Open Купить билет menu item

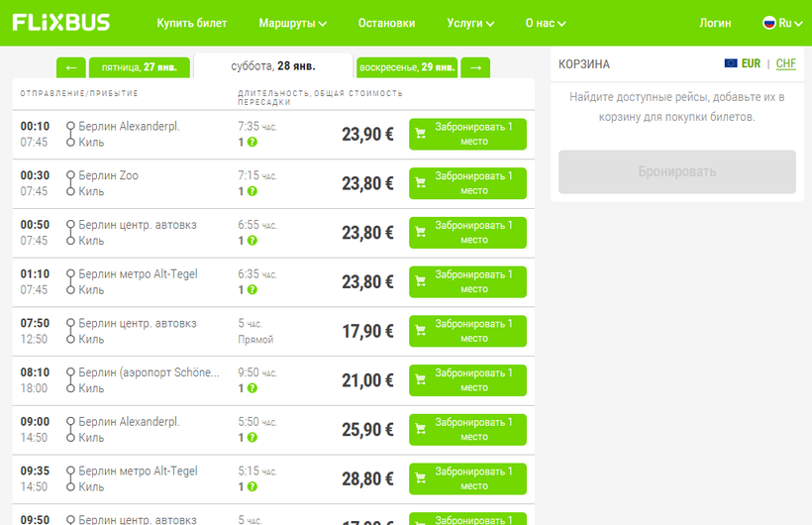pos(192,23)
